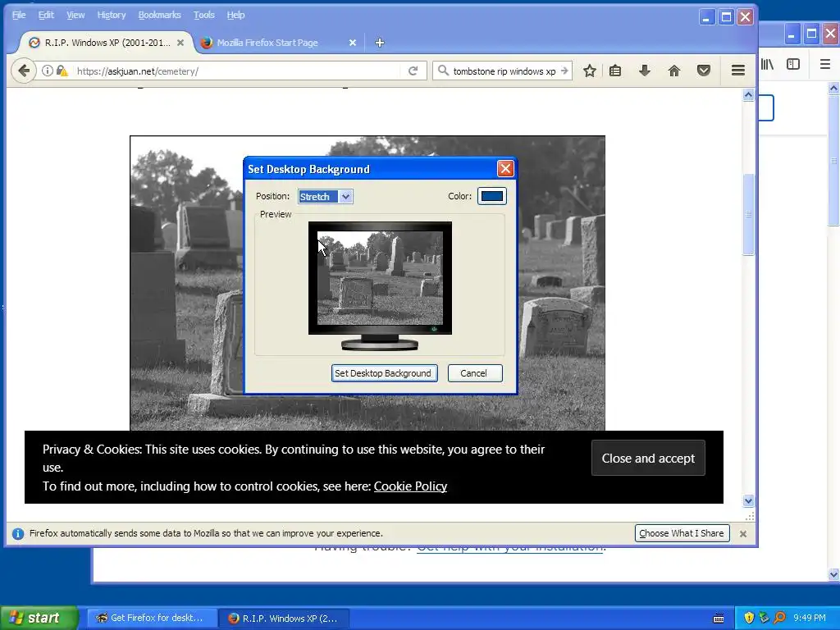Open Library icon in background Firefox window
This screenshot has height=630, width=840.
767,64
